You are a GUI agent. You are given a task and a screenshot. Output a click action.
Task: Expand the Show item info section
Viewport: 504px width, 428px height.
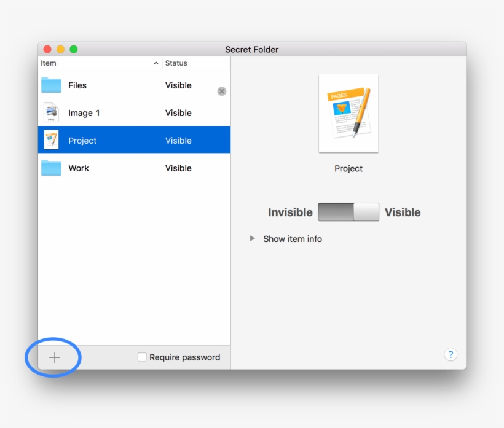click(x=252, y=239)
